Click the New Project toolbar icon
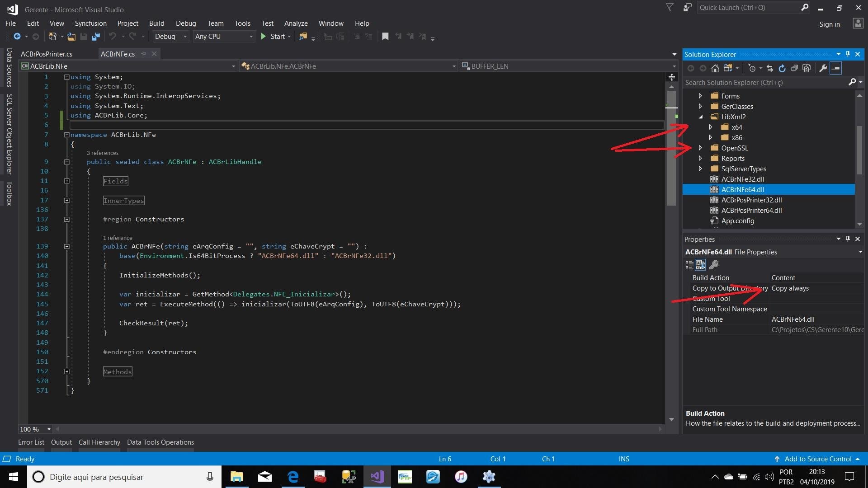This screenshot has width=868, height=488. (x=52, y=37)
